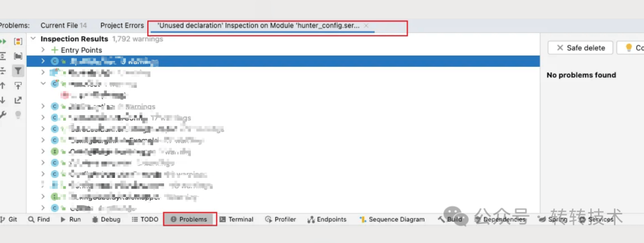This screenshot has width=644, height=243.
Task: Toggle the Problems tool window button
Action: pos(190,219)
